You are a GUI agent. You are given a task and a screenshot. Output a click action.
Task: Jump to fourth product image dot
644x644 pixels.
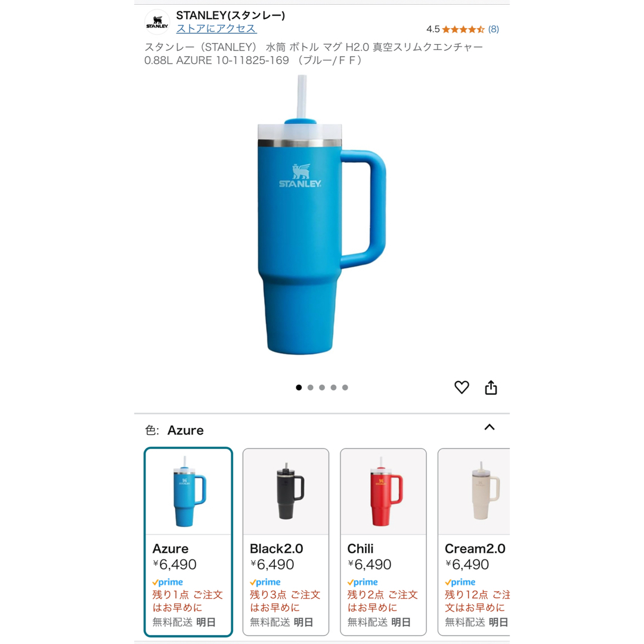[333, 388]
